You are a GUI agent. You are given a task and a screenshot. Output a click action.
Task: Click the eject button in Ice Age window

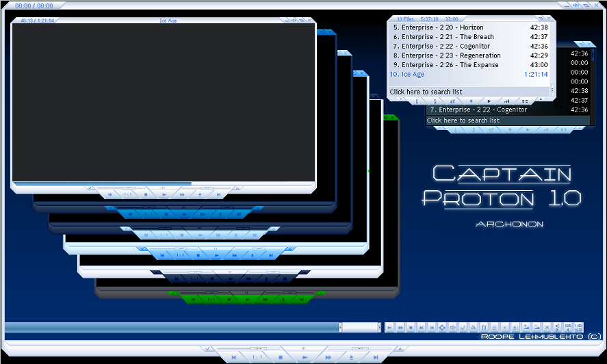click(x=200, y=194)
